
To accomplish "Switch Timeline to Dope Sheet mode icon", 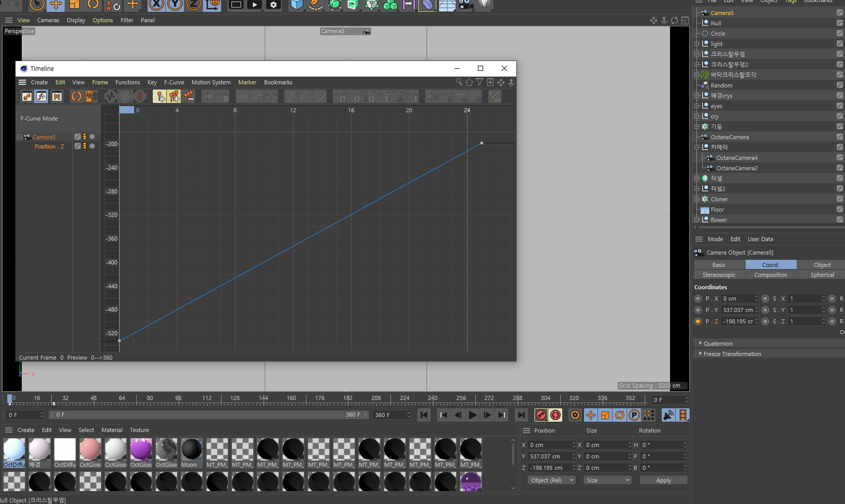I will point(27,96).
